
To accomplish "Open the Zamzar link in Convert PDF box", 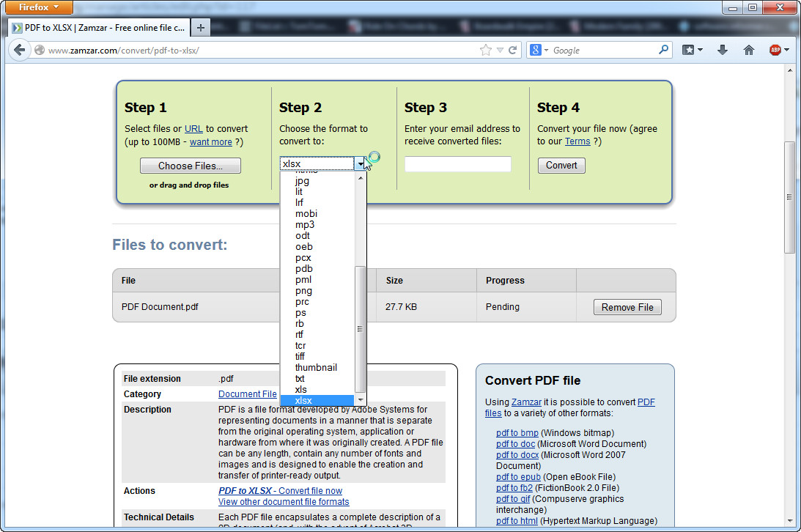I will click(x=526, y=402).
